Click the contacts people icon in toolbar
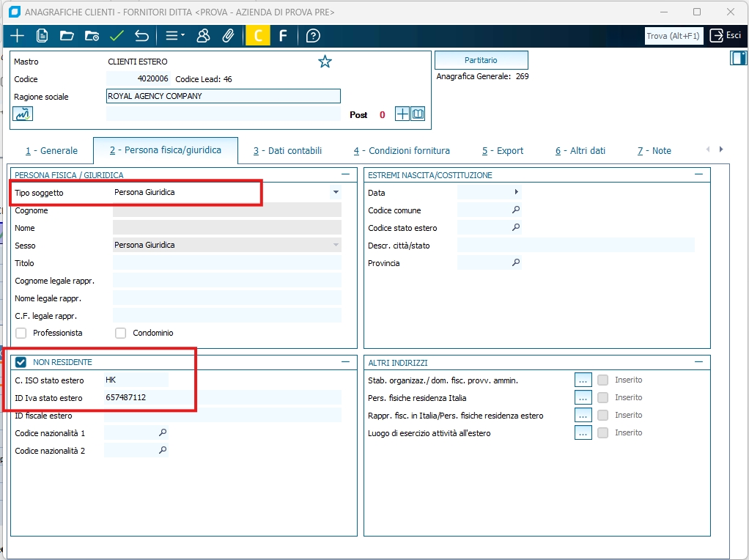Screen dimensions: 749x560 pyautogui.click(x=203, y=36)
